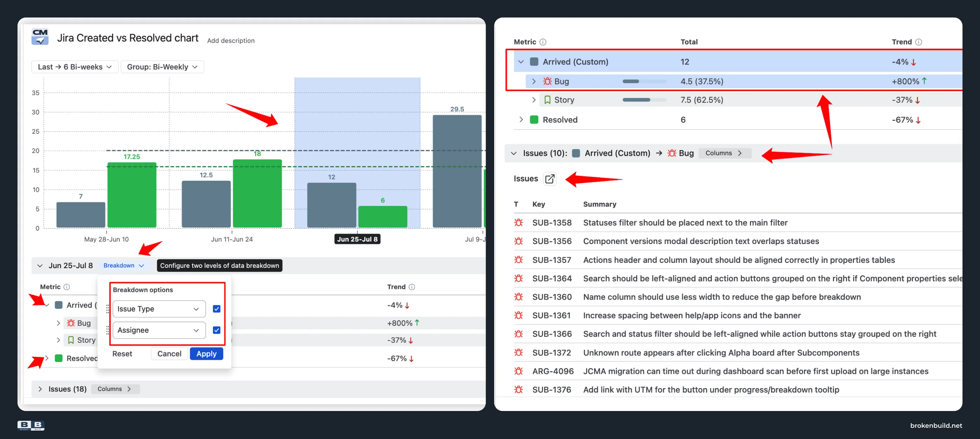This screenshot has width=980, height=439.
Task: Click the bug icon for ARG-4096
Action: [519, 371]
